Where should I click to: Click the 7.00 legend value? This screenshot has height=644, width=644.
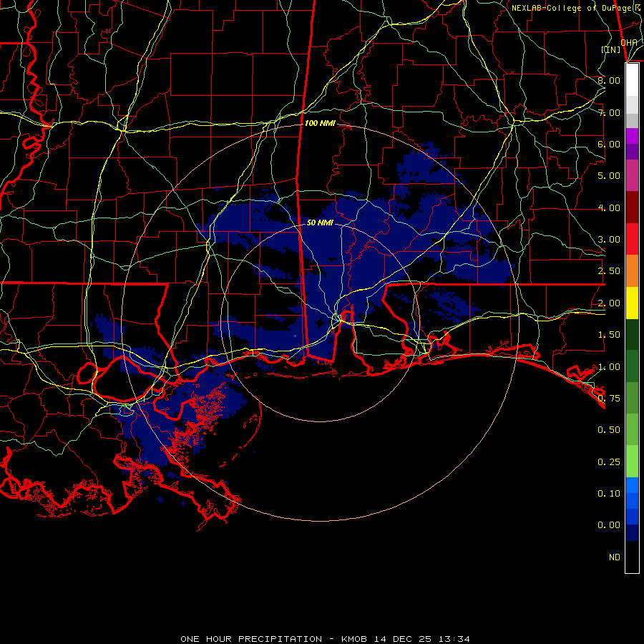[609, 112]
